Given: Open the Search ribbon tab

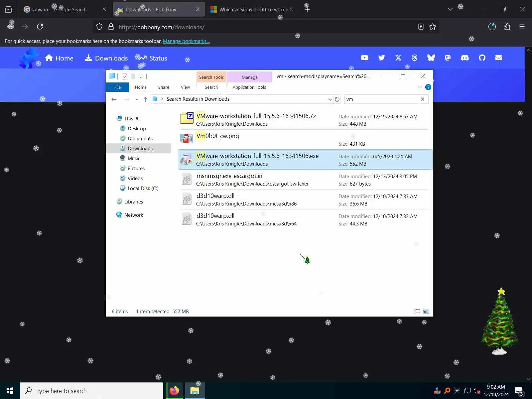Looking at the screenshot, I should [x=211, y=87].
